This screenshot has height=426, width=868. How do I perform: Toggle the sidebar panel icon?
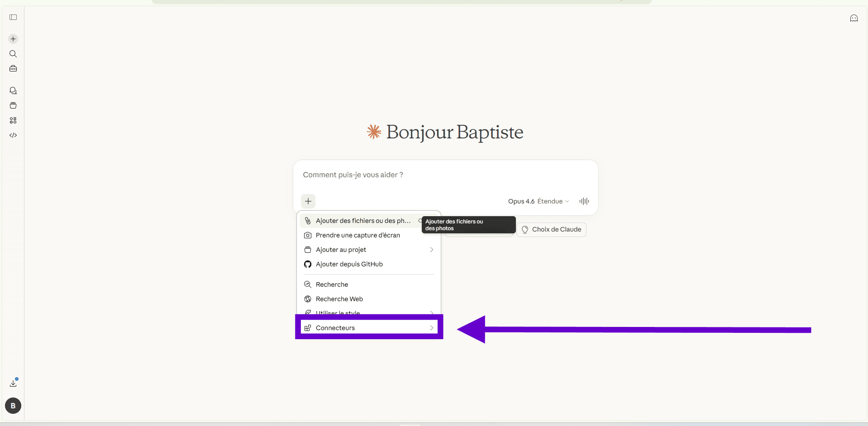click(x=13, y=17)
